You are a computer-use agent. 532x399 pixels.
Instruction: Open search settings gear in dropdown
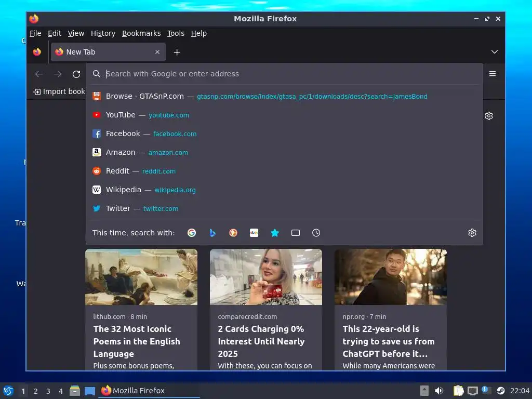pos(472,233)
